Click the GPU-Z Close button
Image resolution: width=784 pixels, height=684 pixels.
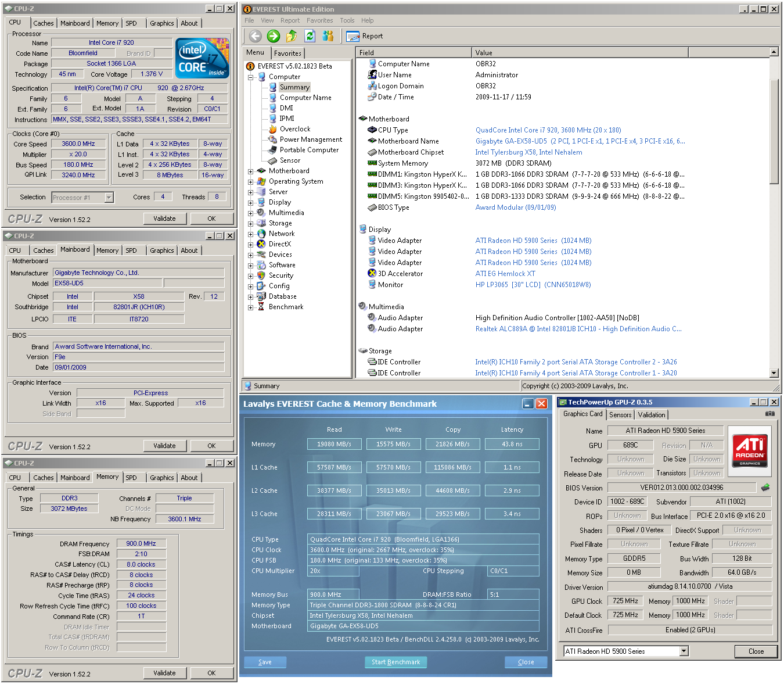756,651
